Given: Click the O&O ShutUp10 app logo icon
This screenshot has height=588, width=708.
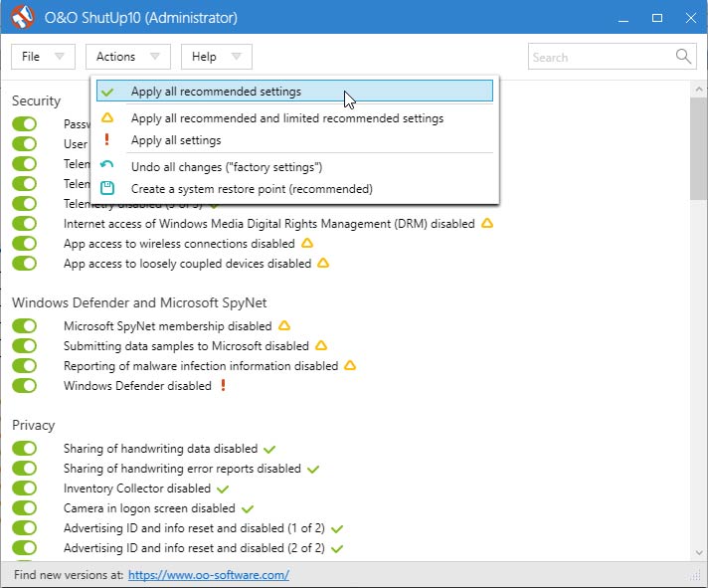Looking at the screenshot, I should pyautogui.click(x=23, y=17).
